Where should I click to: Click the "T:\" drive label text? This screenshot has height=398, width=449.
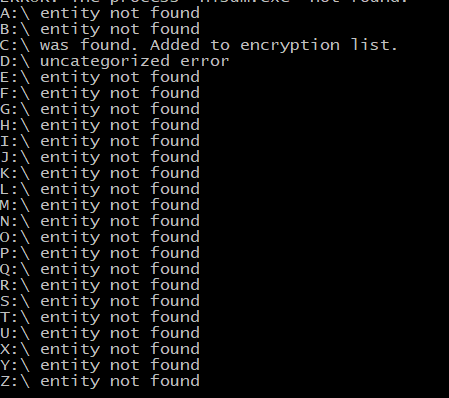(x=15, y=317)
